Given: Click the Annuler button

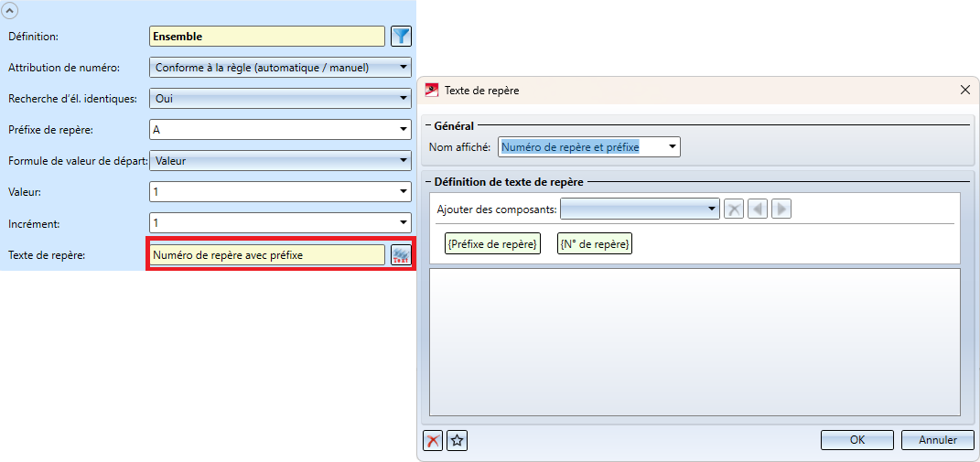Looking at the screenshot, I should (938, 439).
